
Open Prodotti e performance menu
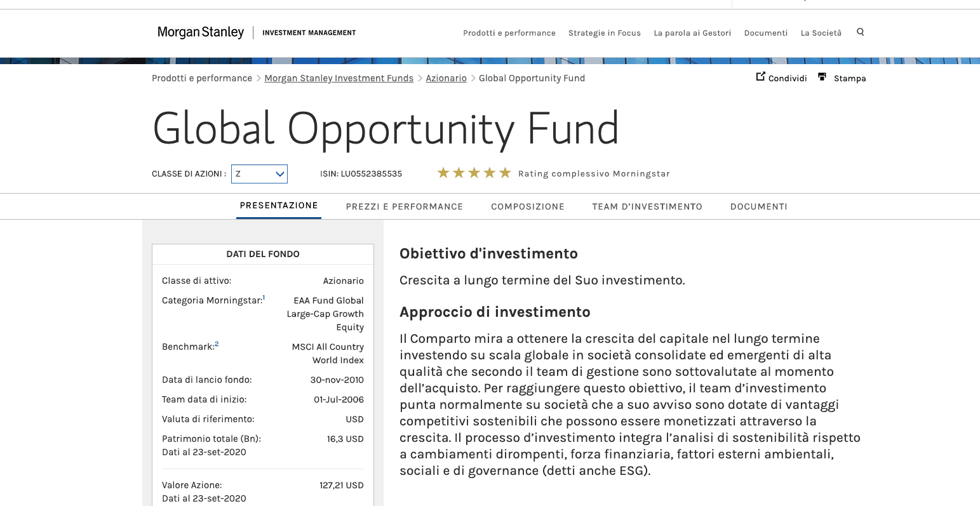[x=509, y=33]
